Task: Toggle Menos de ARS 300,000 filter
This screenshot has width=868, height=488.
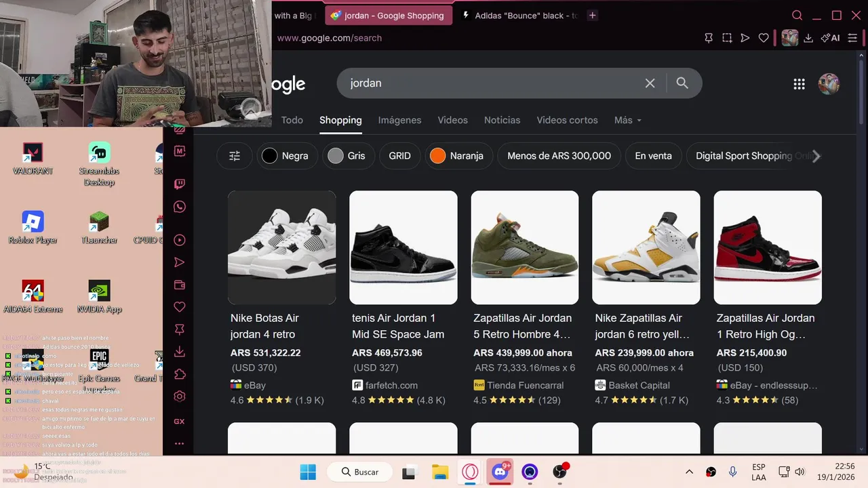Action: click(x=559, y=156)
